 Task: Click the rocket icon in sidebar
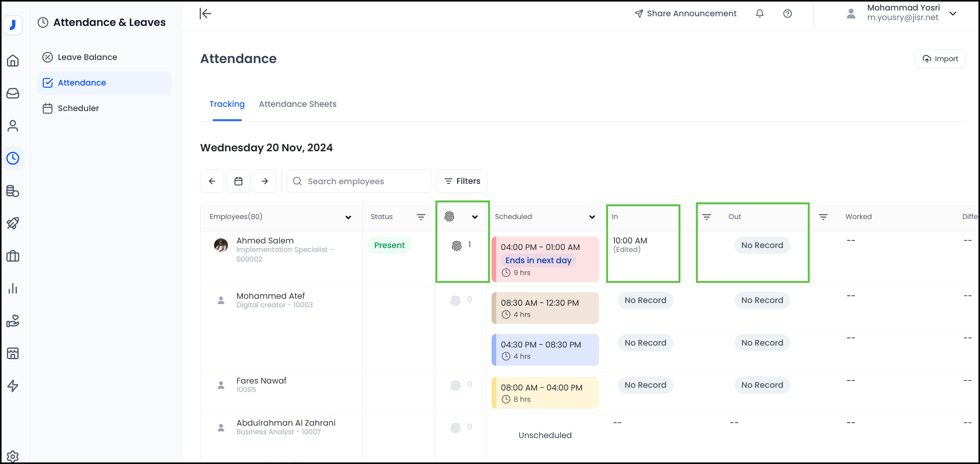click(13, 223)
